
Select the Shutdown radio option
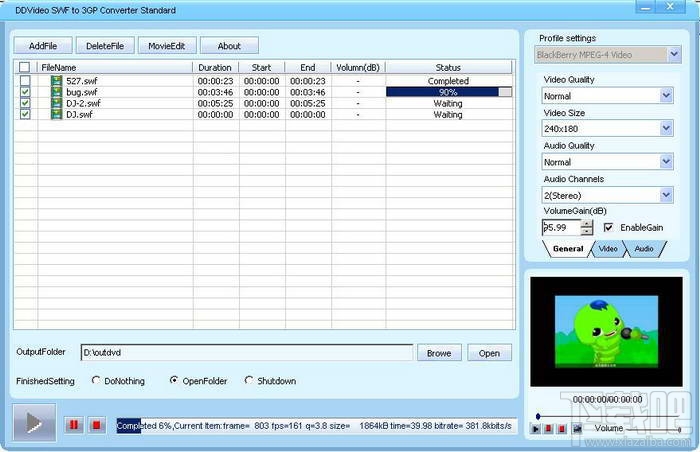click(249, 381)
